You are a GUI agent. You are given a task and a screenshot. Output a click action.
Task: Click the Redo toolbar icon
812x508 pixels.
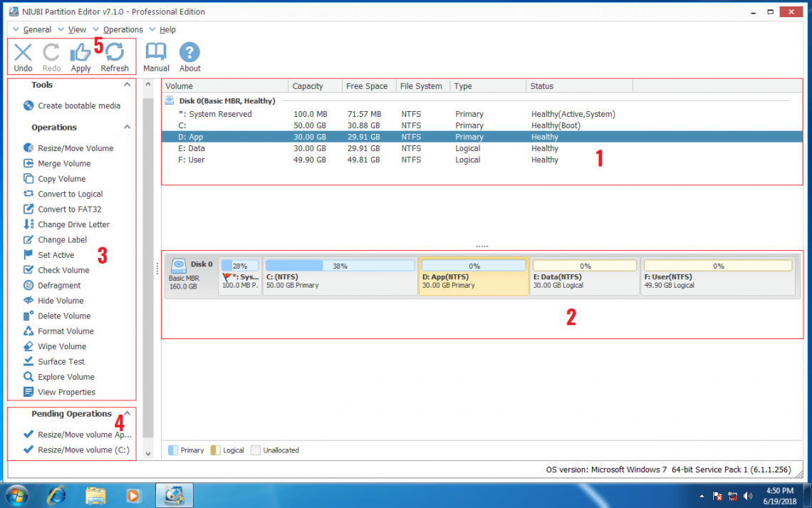(x=51, y=57)
